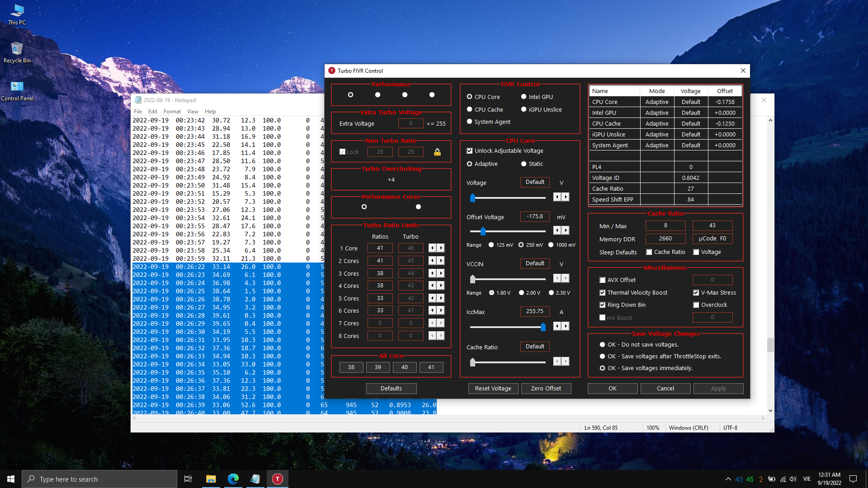Switch to Notepad taskbar icon
This screenshot has height=488, width=868.
pyautogui.click(x=255, y=479)
